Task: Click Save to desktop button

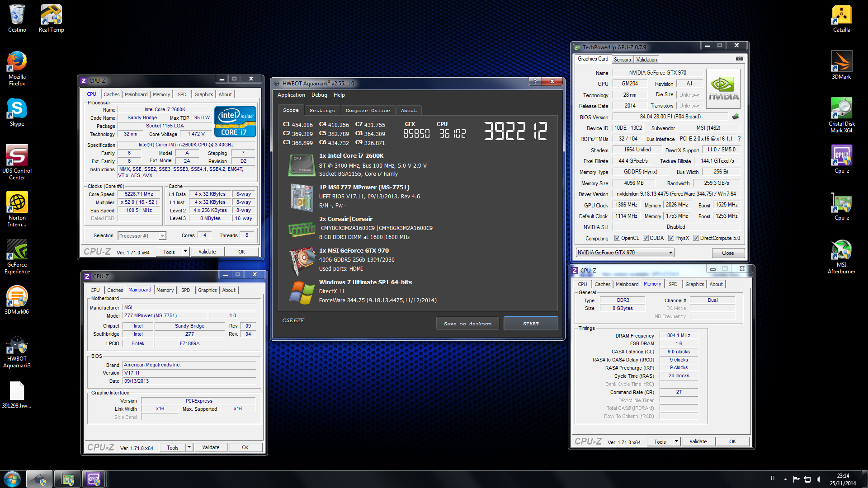Action: coord(467,324)
